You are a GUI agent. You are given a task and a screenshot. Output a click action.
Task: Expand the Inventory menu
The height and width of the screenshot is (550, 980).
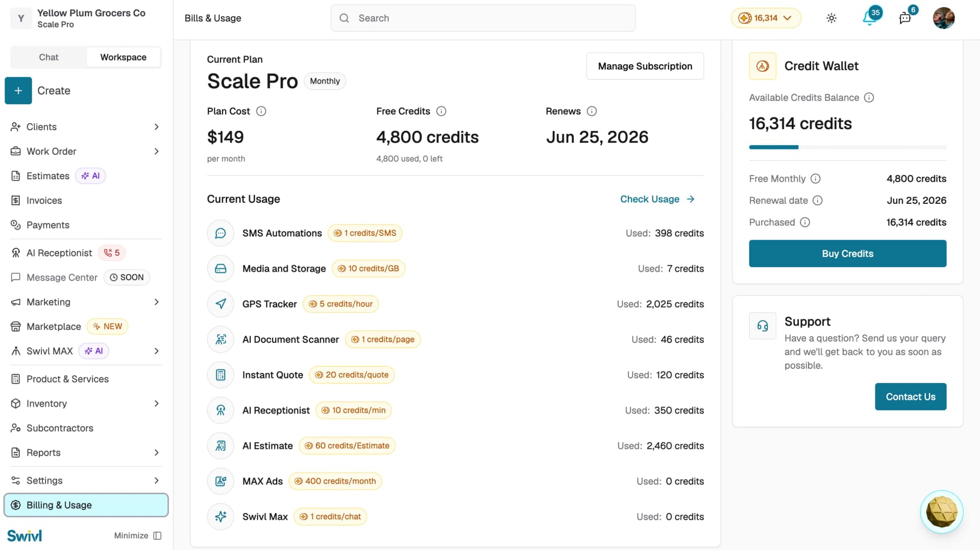(x=157, y=404)
